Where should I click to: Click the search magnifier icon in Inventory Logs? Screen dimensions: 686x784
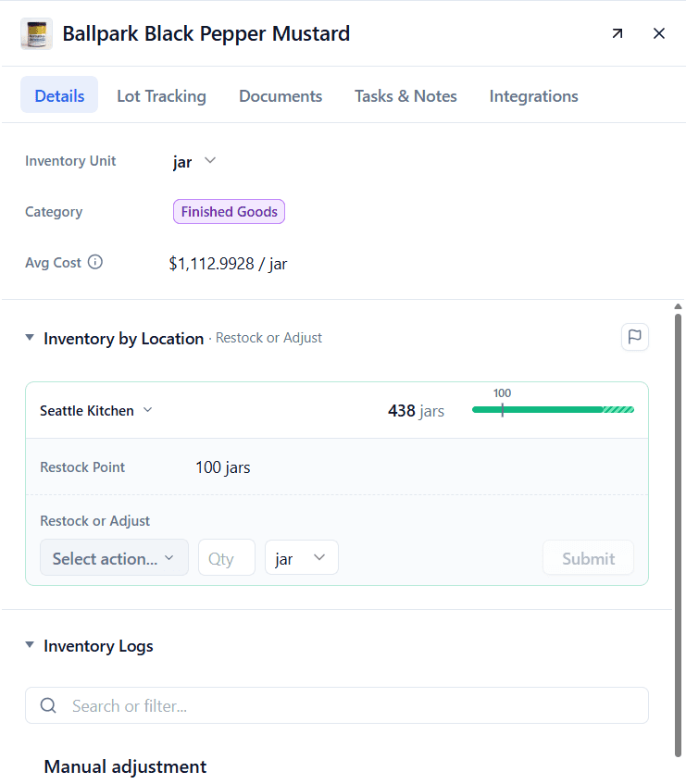(48, 705)
